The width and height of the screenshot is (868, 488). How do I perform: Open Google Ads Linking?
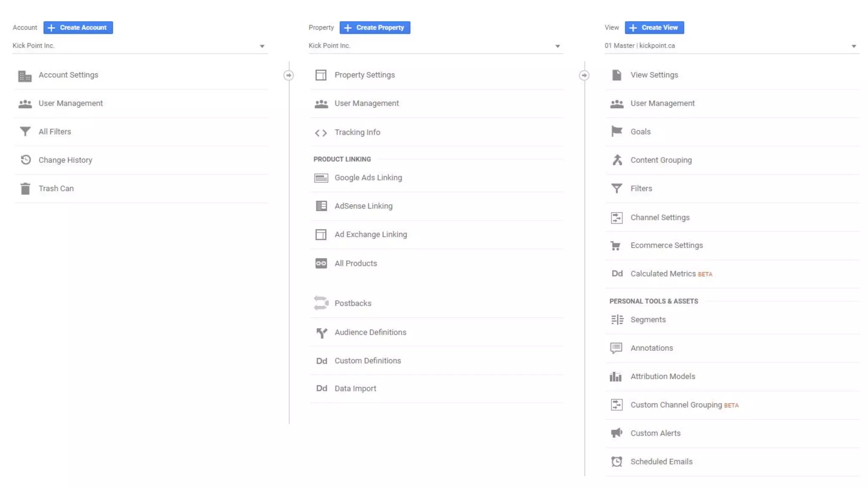pos(368,178)
